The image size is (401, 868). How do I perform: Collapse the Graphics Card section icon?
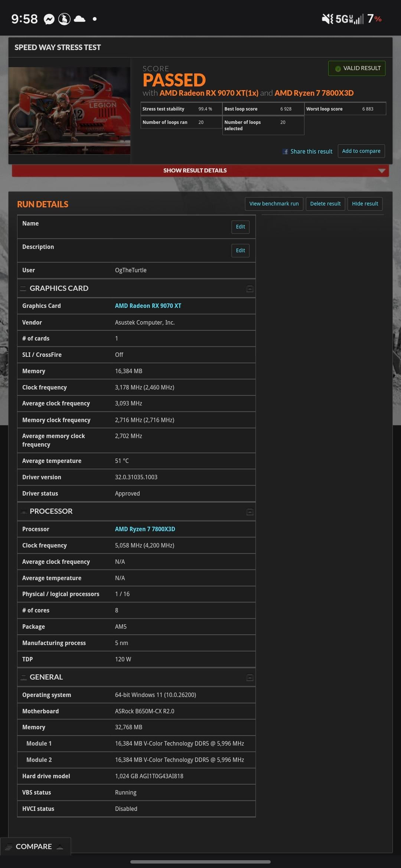tap(250, 289)
